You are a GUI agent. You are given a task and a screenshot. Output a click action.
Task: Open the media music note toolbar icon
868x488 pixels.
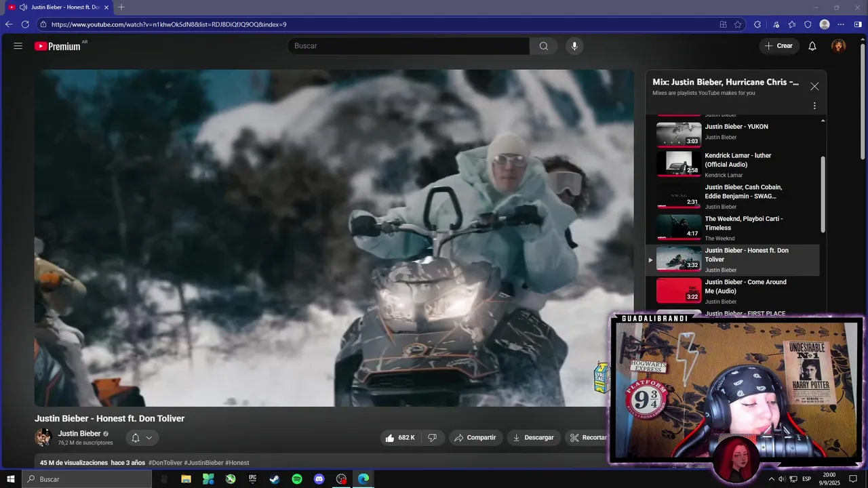tap(776, 24)
